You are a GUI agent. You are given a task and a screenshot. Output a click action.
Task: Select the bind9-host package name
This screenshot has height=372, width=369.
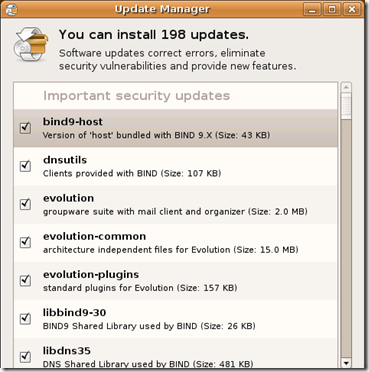(73, 122)
